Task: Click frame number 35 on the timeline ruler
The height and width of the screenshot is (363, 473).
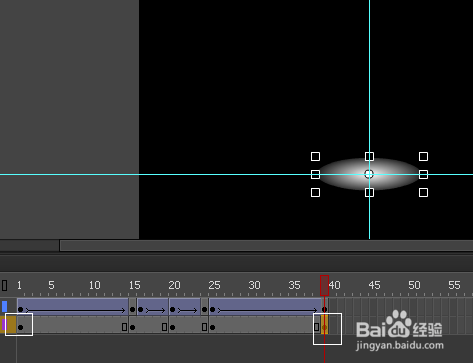Action: pos(294,285)
